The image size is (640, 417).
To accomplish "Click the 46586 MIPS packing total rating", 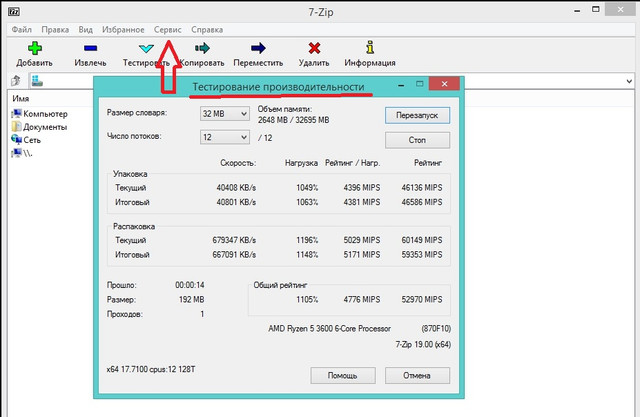I will point(422,202).
